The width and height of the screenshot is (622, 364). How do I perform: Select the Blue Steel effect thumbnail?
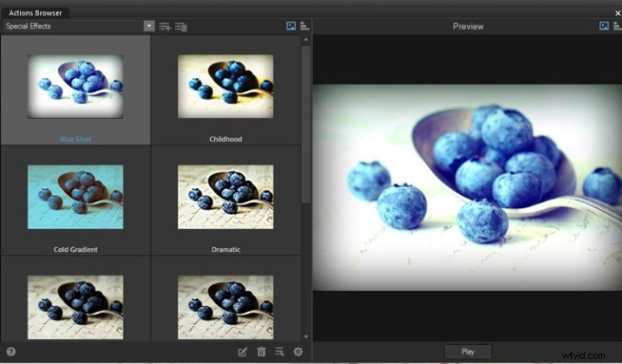[x=75, y=87]
